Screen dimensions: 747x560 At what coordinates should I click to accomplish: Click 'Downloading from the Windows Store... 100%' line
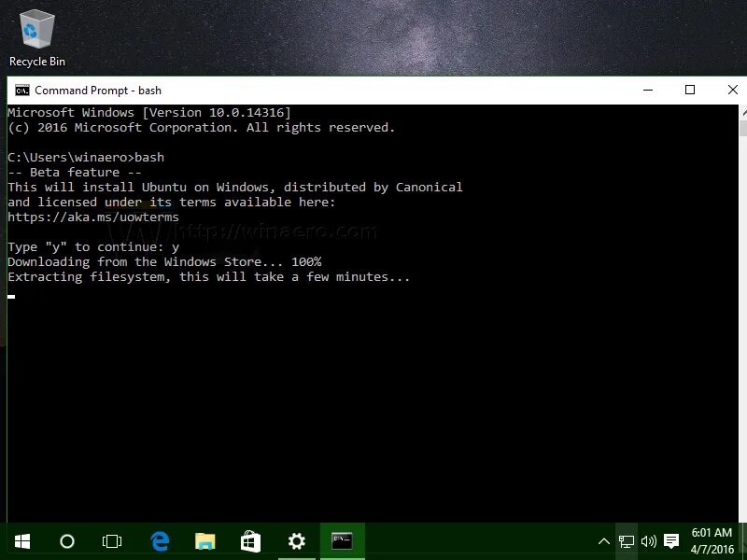coord(164,262)
